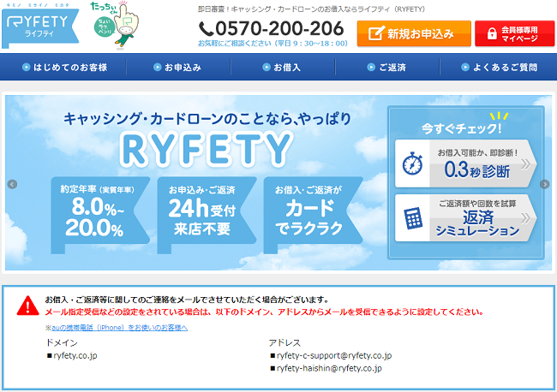Open the 0.3秒診断 quick check button
This screenshot has height=392, width=557.
coord(465,163)
